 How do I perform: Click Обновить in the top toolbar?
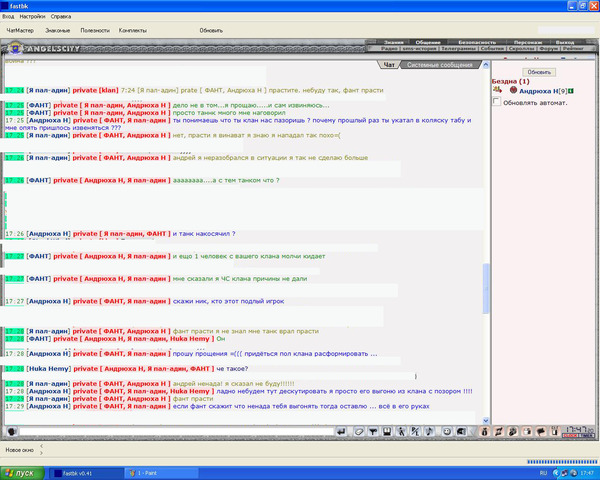point(211,30)
